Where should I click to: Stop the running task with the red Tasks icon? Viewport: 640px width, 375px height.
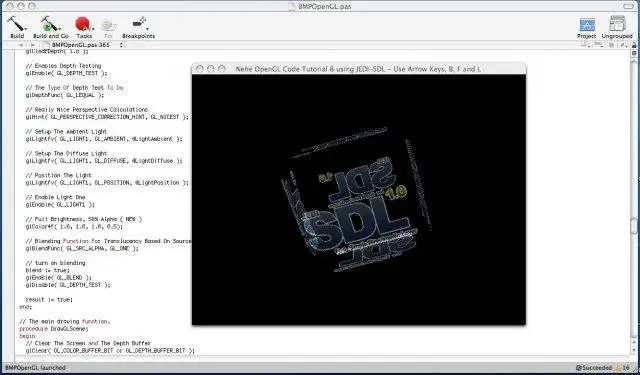coord(82,24)
